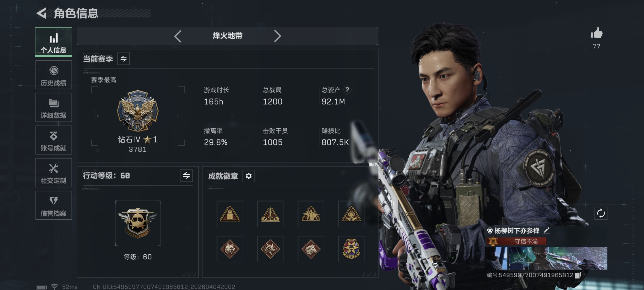
Task: Switch to next mode with right chevron
Action: tap(277, 36)
